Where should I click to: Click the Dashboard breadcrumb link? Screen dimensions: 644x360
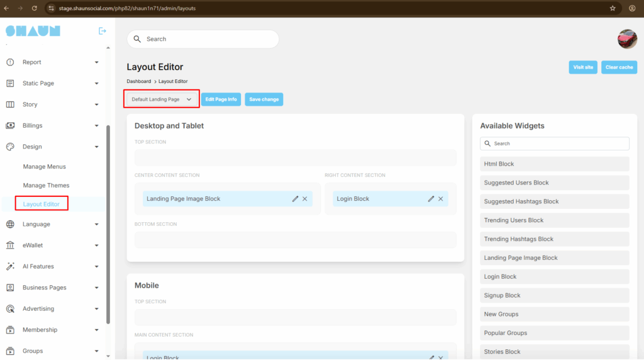click(138, 81)
